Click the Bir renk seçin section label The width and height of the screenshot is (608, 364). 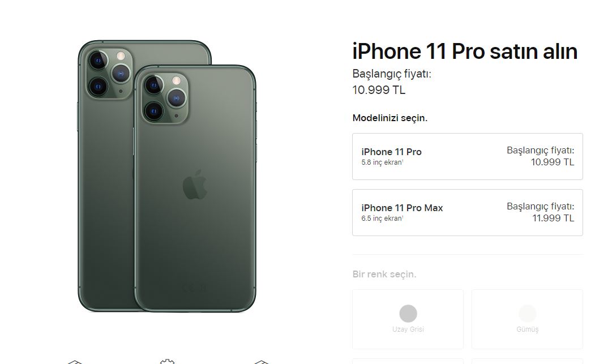[384, 275]
